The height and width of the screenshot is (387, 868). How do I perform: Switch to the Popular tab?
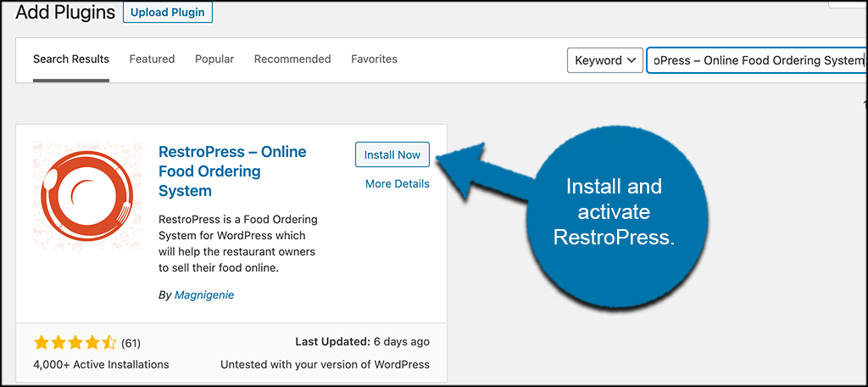(214, 59)
